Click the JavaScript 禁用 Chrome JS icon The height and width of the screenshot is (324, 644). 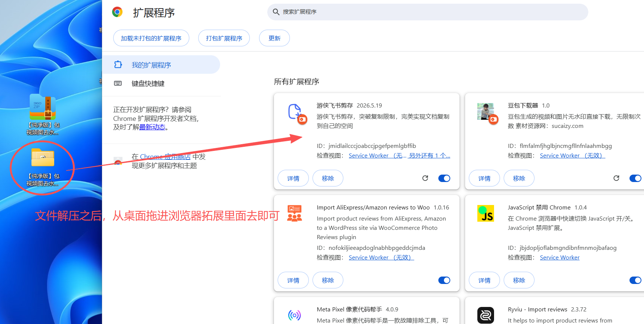486,214
